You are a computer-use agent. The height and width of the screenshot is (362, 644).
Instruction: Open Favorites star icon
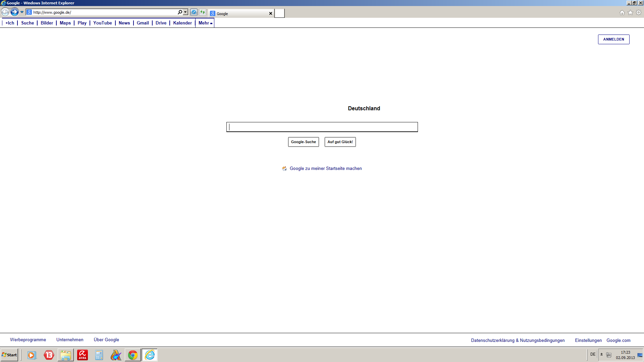click(x=630, y=13)
